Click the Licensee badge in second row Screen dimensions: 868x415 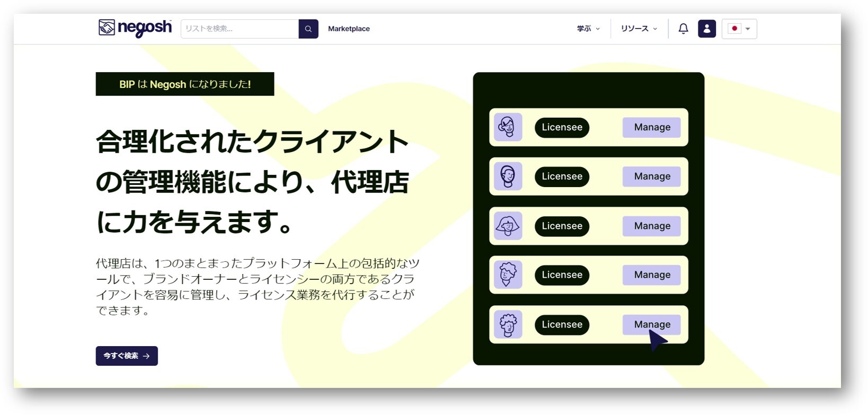[562, 176]
